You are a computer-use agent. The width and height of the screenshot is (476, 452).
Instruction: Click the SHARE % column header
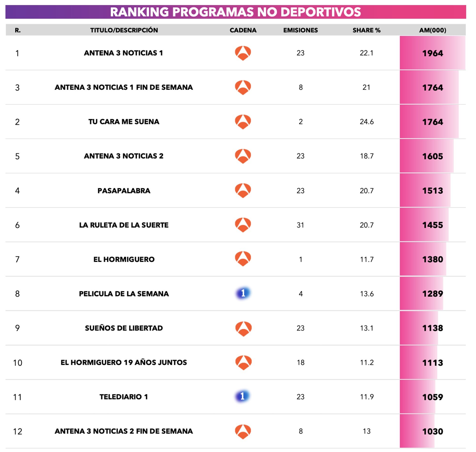[x=366, y=30]
